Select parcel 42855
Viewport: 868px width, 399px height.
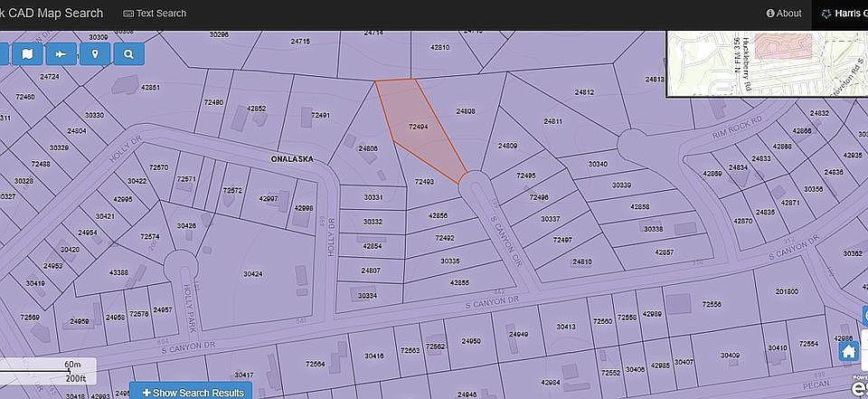click(x=459, y=282)
